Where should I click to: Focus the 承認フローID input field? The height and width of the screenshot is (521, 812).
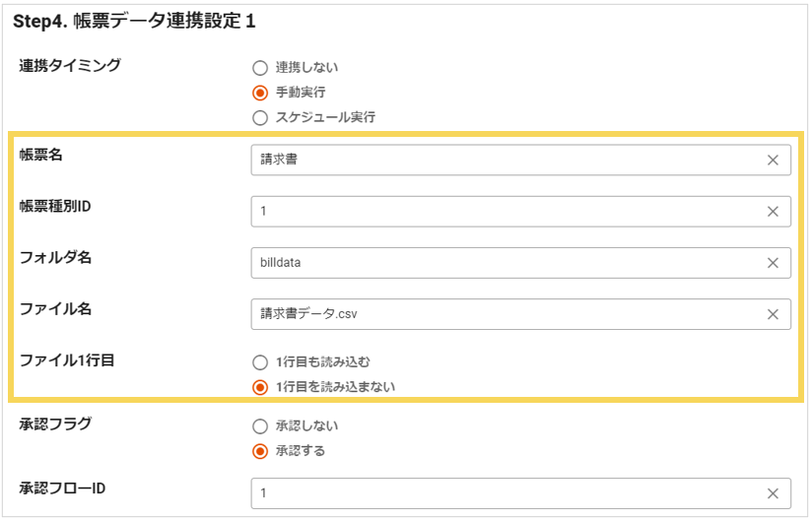tap(503, 493)
